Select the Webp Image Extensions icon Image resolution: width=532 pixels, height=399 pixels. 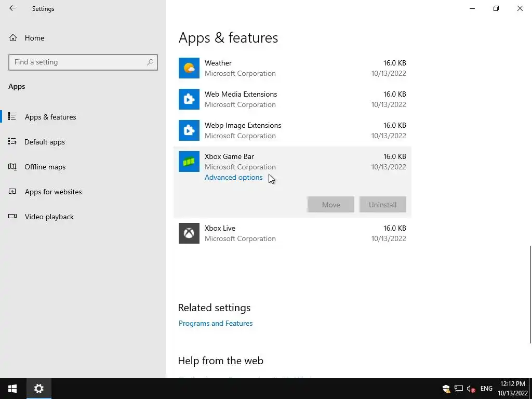tap(189, 130)
